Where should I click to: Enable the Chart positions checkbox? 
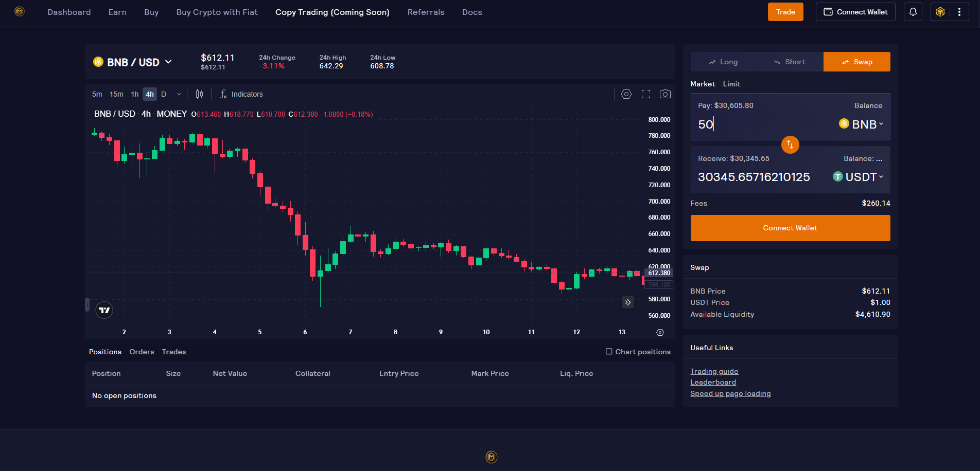coord(609,352)
